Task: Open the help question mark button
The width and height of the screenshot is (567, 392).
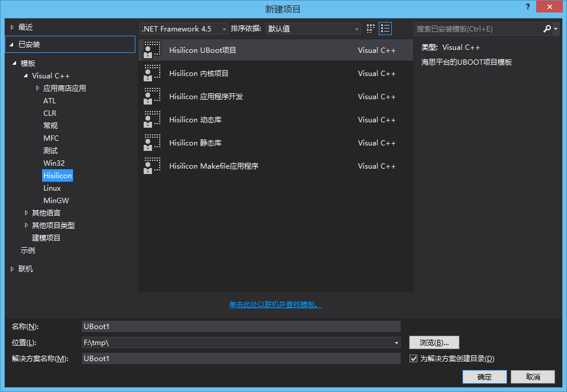Action: click(x=528, y=7)
